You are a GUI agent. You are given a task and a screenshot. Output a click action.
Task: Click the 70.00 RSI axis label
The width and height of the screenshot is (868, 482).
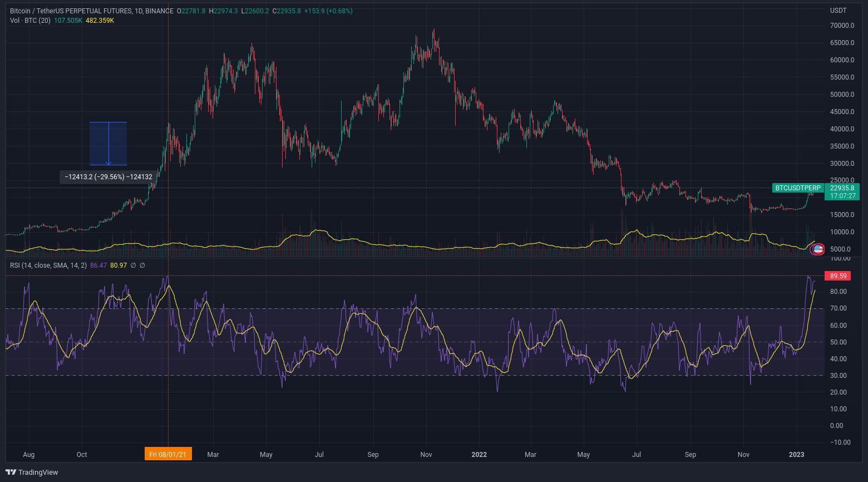point(839,308)
